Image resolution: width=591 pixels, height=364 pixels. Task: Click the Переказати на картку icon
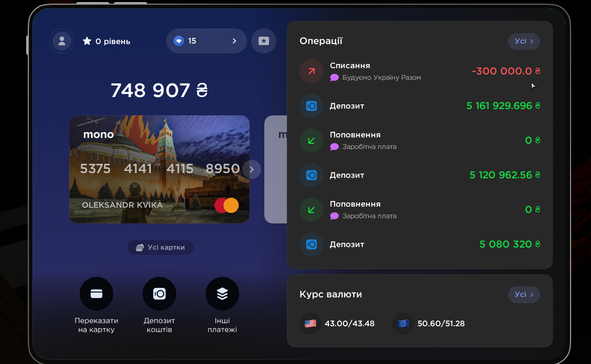tap(96, 294)
